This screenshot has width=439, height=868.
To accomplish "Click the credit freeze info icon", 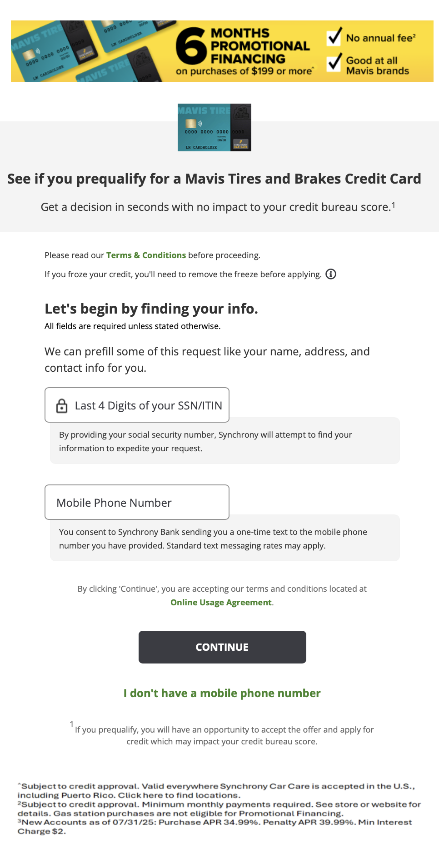I will [x=331, y=274].
